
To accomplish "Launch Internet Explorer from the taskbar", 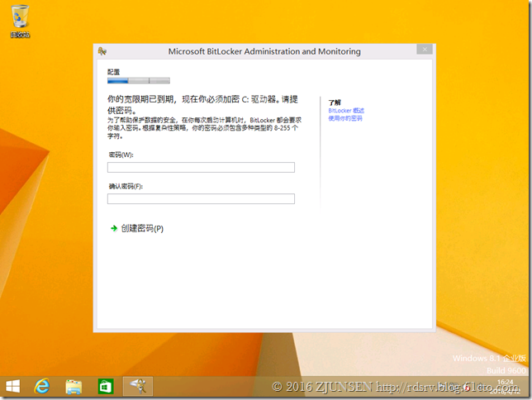I will (x=42, y=386).
